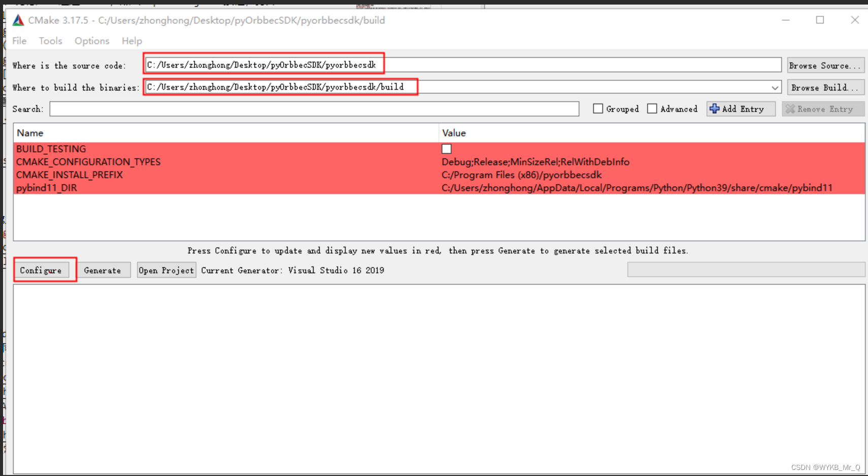This screenshot has width=868, height=476.
Task: Click the Remove Entry button
Action: point(823,109)
